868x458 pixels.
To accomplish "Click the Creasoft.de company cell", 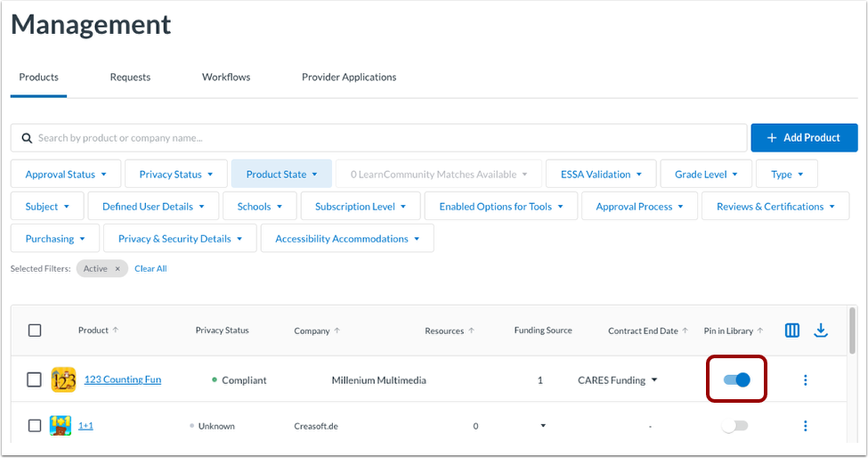I will pyautogui.click(x=316, y=426).
